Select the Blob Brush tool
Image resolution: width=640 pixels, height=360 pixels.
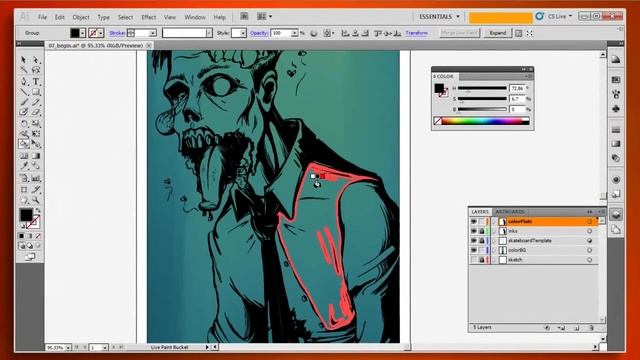click(23, 112)
